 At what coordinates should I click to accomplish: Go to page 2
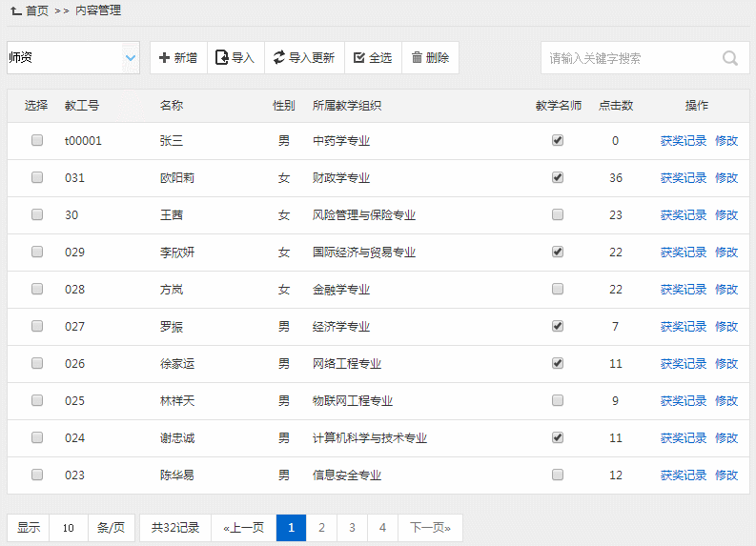(x=322, y=527)
